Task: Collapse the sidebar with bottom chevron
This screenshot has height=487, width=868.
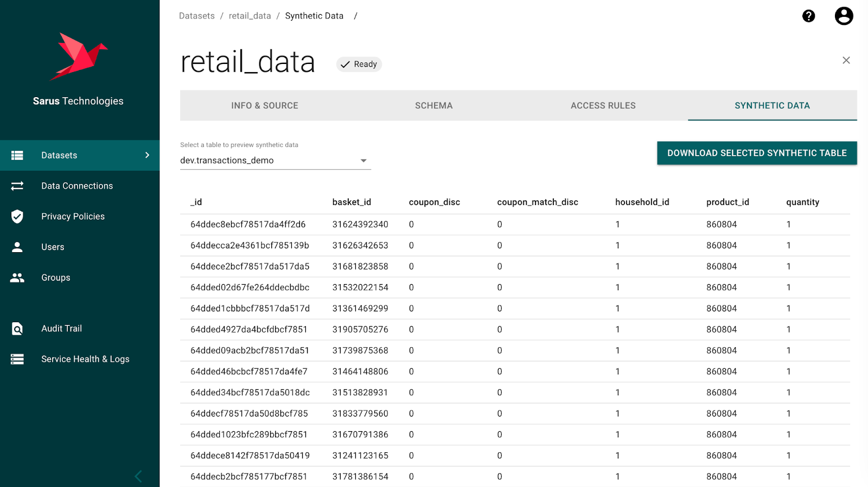Action: (138, 476)
